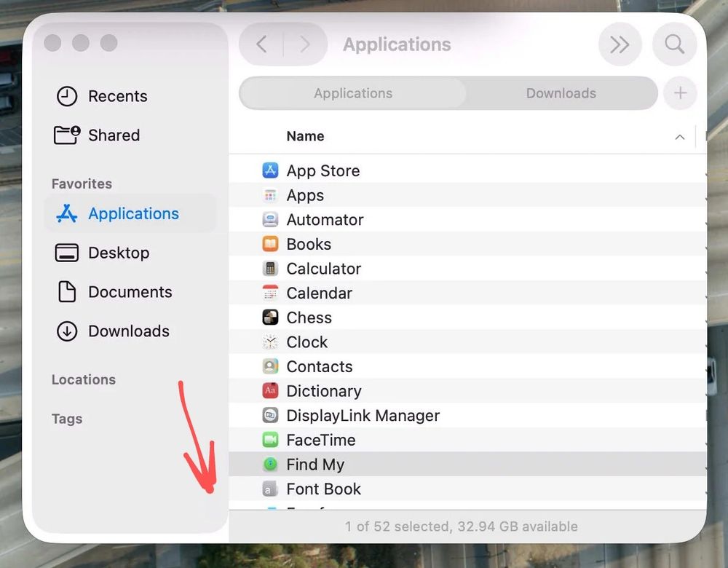Click the Automator robot icon
The width and height of the screenshot is (728, 568).
tap(270, 219)
